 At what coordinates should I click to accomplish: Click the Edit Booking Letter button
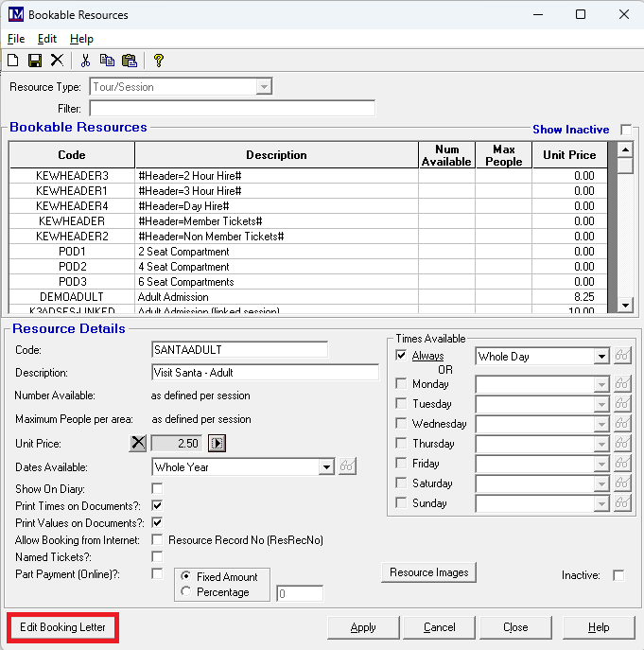coord(62,627)
